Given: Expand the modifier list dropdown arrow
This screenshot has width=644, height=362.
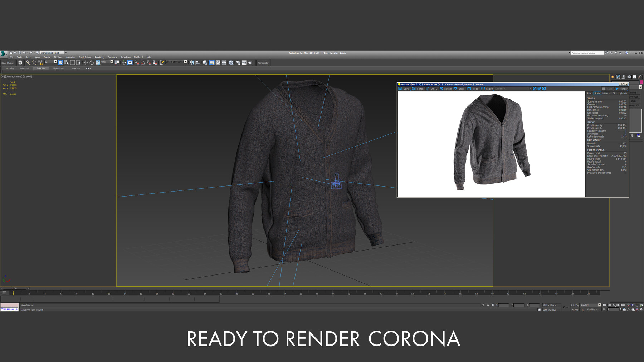Looking at the screenshot, I should click(640, 87).
